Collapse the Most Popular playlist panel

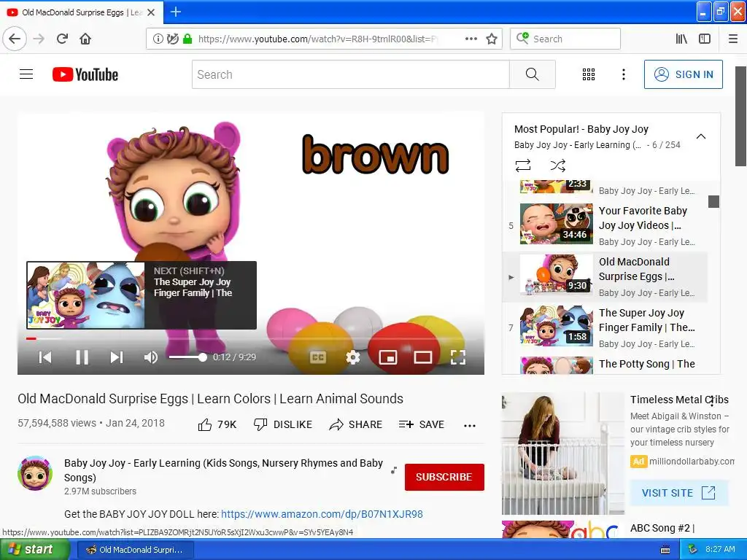(701, 136)
